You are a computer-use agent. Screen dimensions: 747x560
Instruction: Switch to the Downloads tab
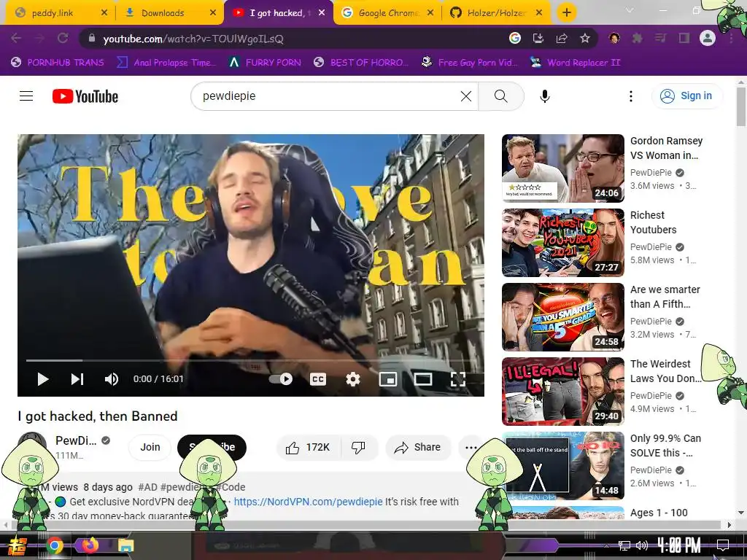tap(169, 13)
